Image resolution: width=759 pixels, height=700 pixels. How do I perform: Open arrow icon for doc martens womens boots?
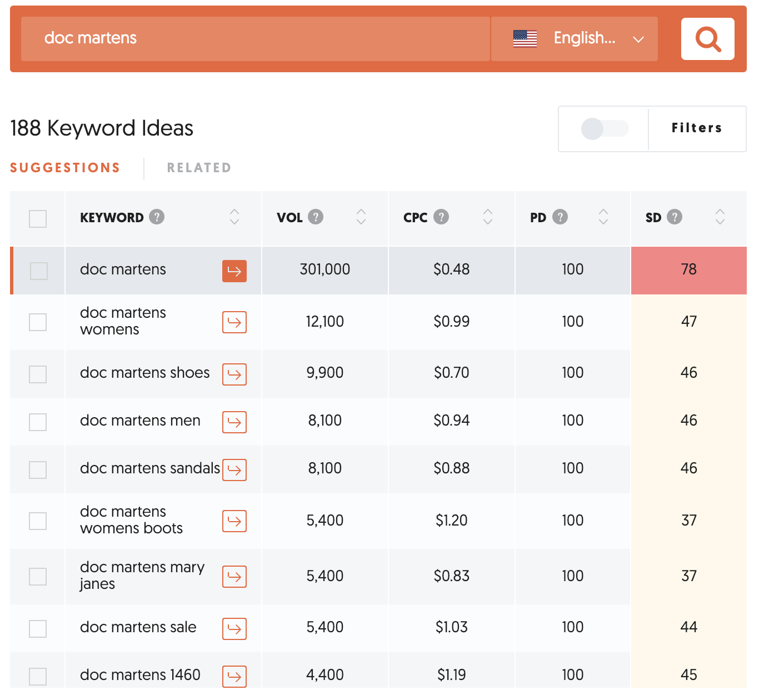234,521
